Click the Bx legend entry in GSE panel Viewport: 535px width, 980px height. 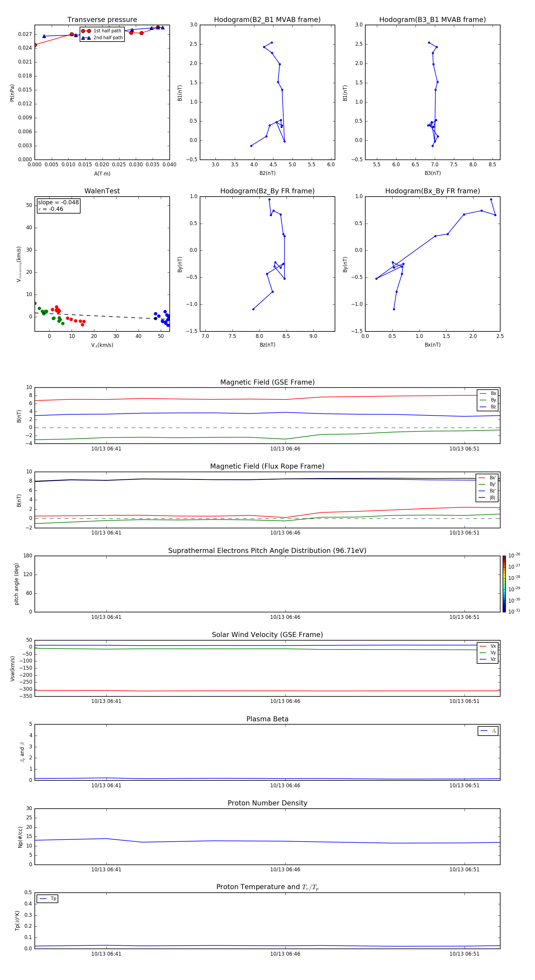click(x=488, y=393)
